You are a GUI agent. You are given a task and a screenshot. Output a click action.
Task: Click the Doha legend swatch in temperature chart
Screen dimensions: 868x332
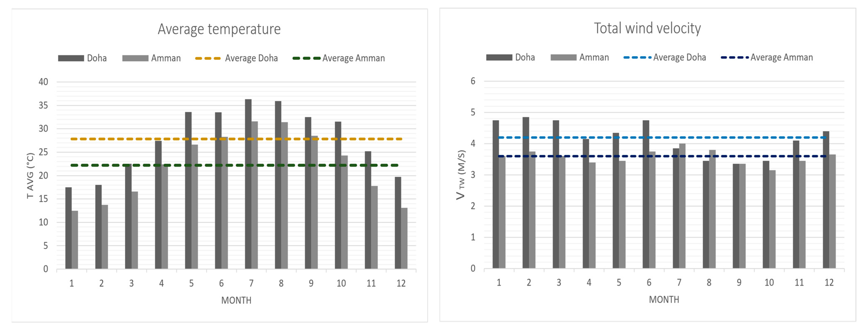pos(71,58)
